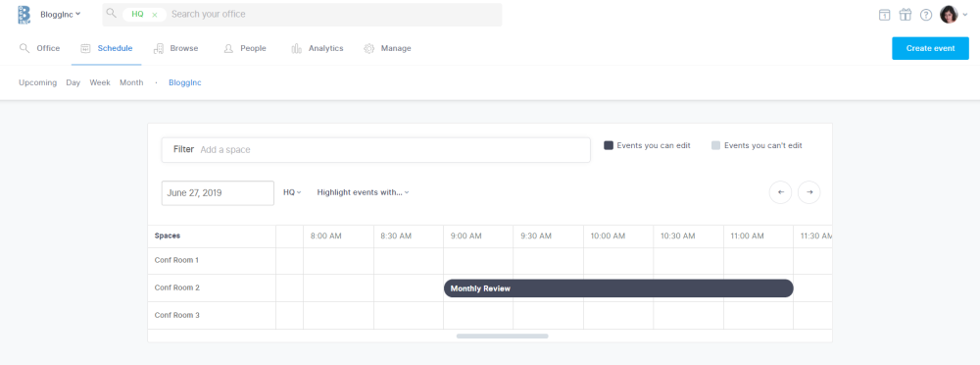Select the Conf Room 3 row label

[x=176, y=316]
